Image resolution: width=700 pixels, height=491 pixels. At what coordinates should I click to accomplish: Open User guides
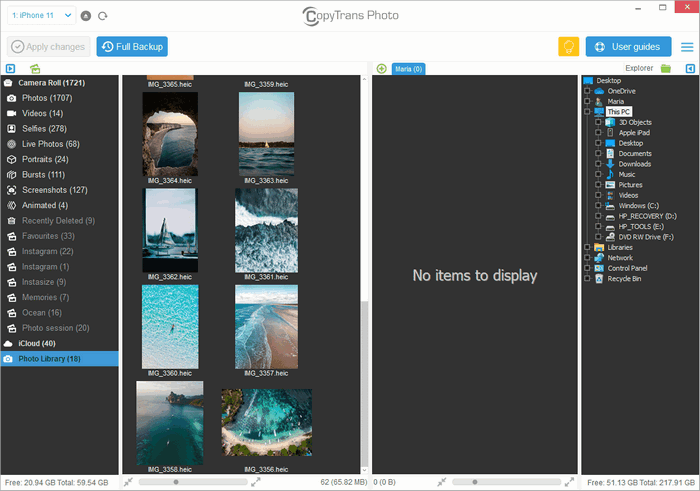click(628, 46)
